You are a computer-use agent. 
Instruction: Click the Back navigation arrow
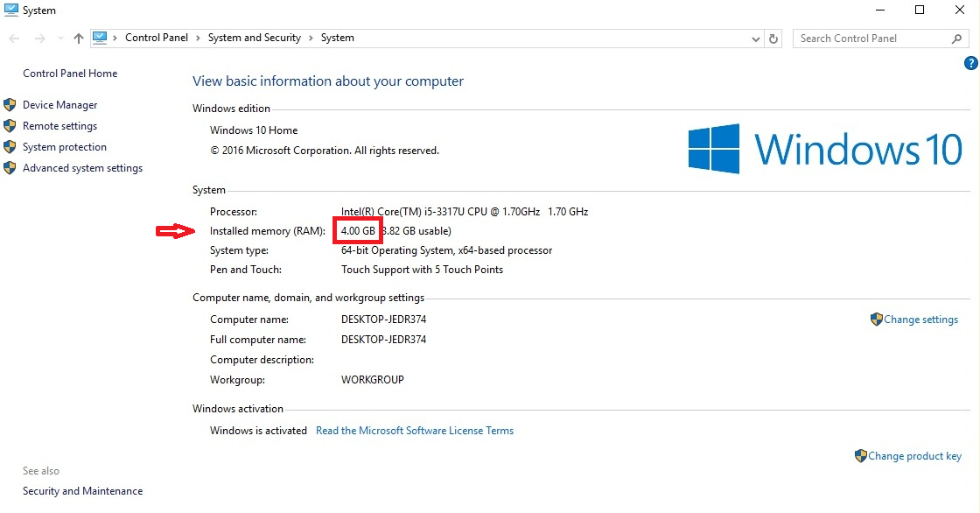[14, 39]
